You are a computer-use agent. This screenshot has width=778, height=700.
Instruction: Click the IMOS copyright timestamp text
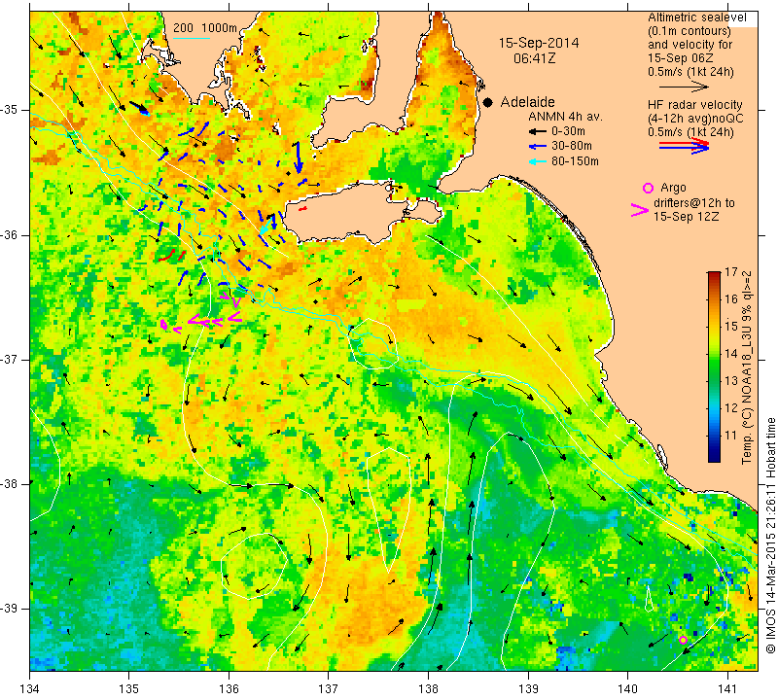click(x=770, y=535)
